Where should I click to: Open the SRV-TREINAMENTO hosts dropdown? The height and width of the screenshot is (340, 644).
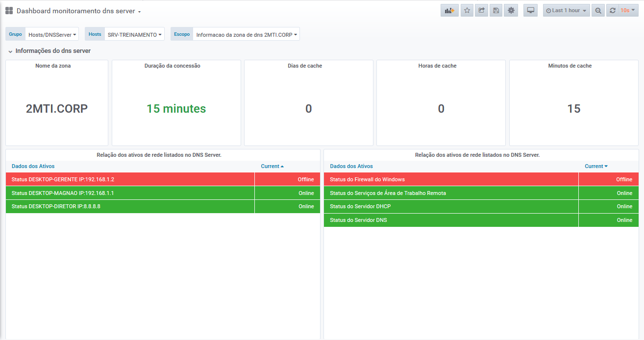point(134,35)
